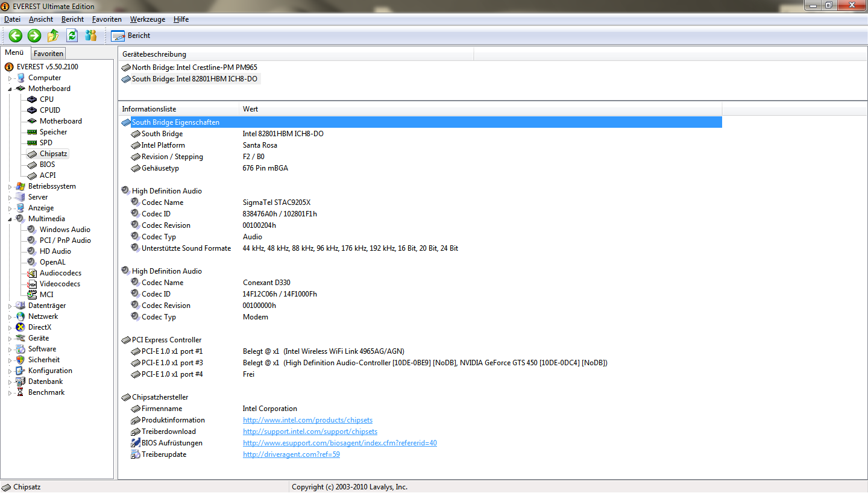Image resolution: width=868 pixels, height=493 pixels.
Task: Select the ACPI icon in the tree
Action: (x=32, y=175)
